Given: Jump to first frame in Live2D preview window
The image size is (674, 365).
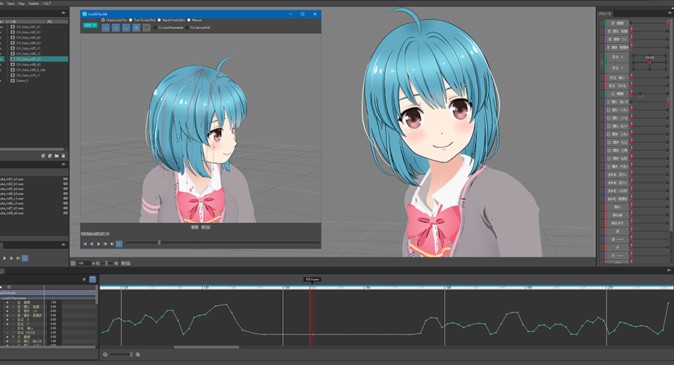Looking at the screenshot, I should (x=85, y=244).
